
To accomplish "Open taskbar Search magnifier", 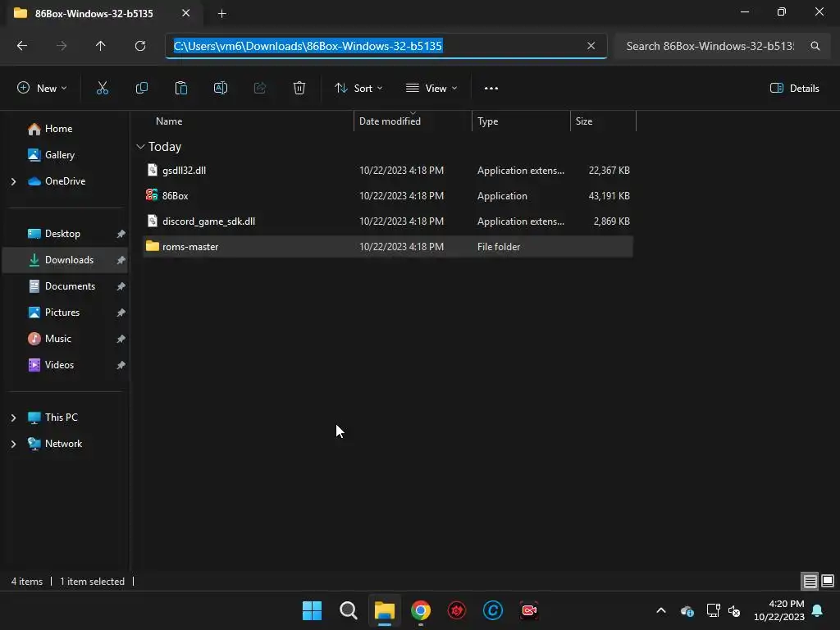I will point(348,610).
